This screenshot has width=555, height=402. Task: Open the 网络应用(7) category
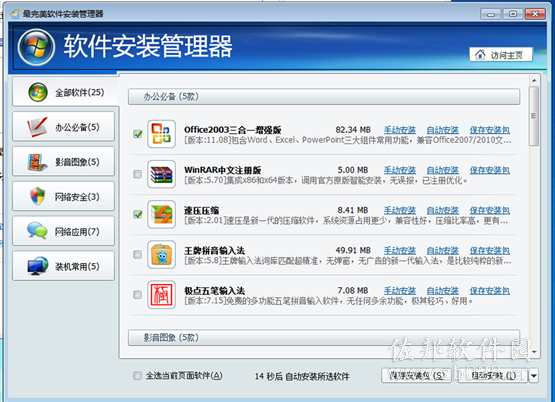(x=63, y=231)
